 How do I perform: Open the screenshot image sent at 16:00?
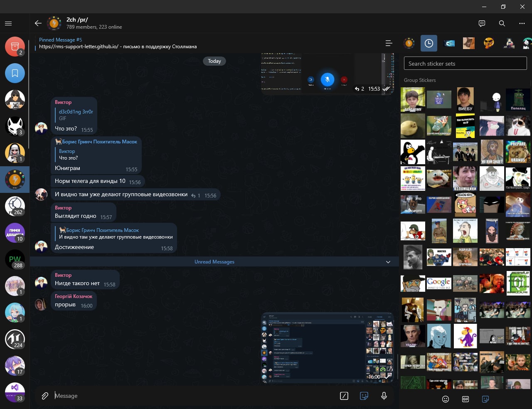click(327, 347)
